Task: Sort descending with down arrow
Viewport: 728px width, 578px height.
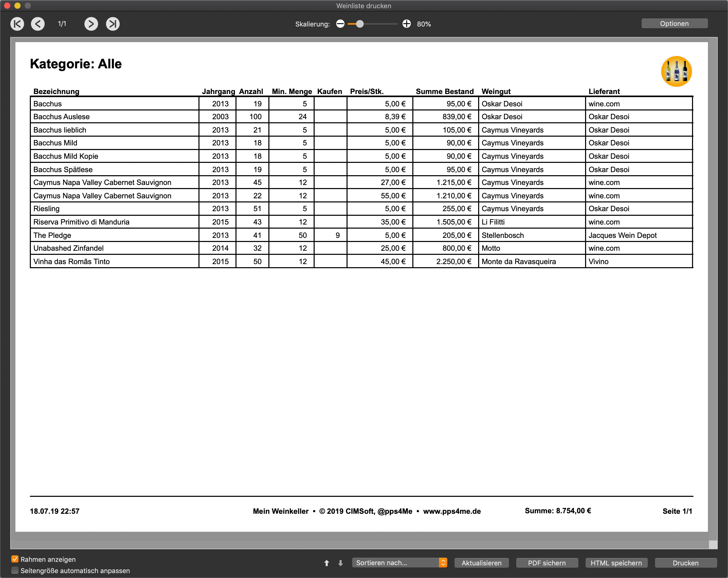Action: (340, 563)
